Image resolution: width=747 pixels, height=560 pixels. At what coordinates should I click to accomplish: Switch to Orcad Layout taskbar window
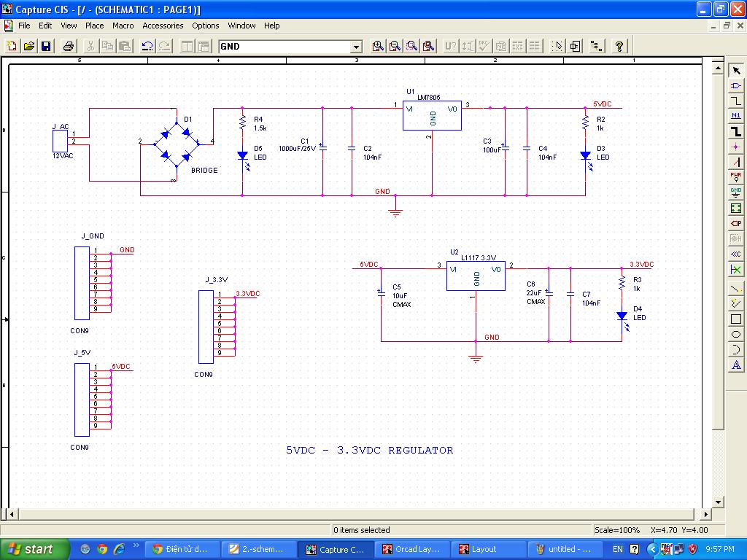pos(412,549)
